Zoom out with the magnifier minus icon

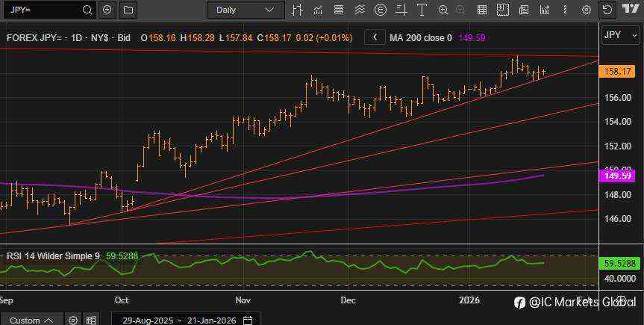[x=460, y=10]
